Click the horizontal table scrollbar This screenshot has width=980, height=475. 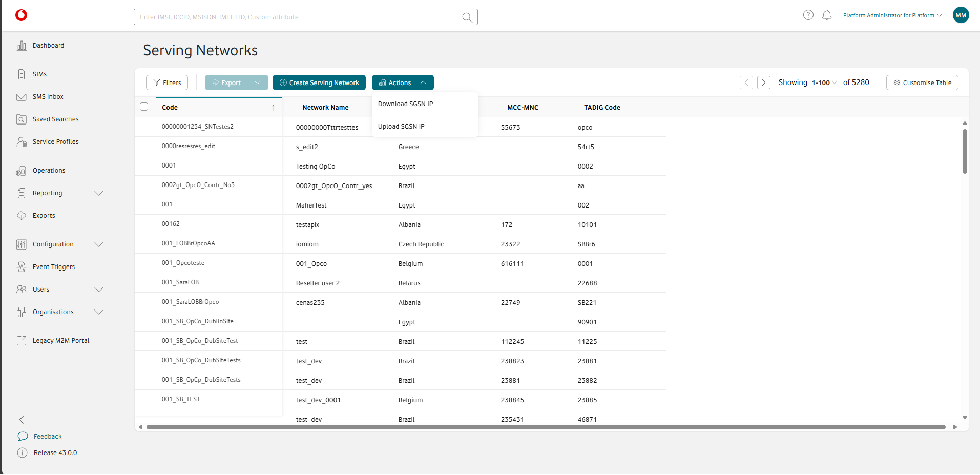pyautogui.click(x=546, y=427)
